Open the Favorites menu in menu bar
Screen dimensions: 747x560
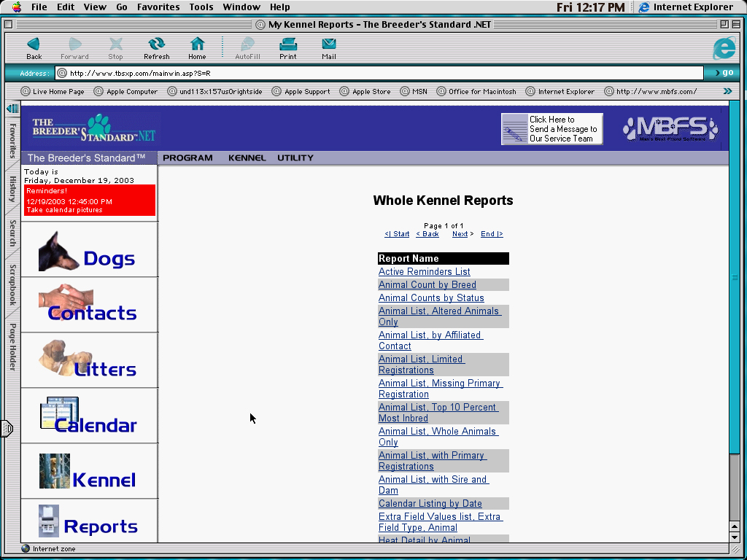pyautogui.click(x=158, y=7)
